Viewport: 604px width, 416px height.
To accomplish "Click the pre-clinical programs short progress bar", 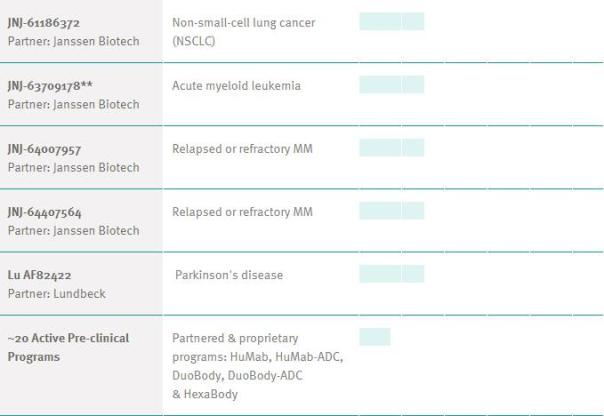I will tap(374, 337).
